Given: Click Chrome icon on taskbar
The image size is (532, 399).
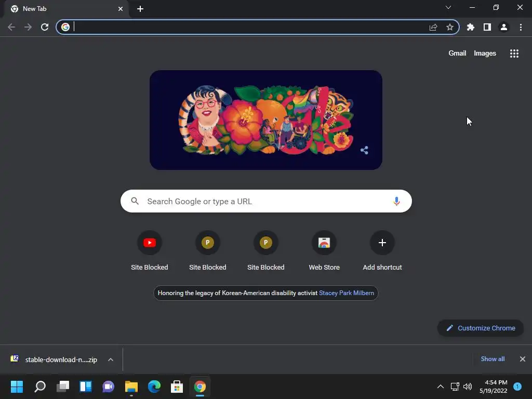Looking at the screenshot, I should click(200, 387).
